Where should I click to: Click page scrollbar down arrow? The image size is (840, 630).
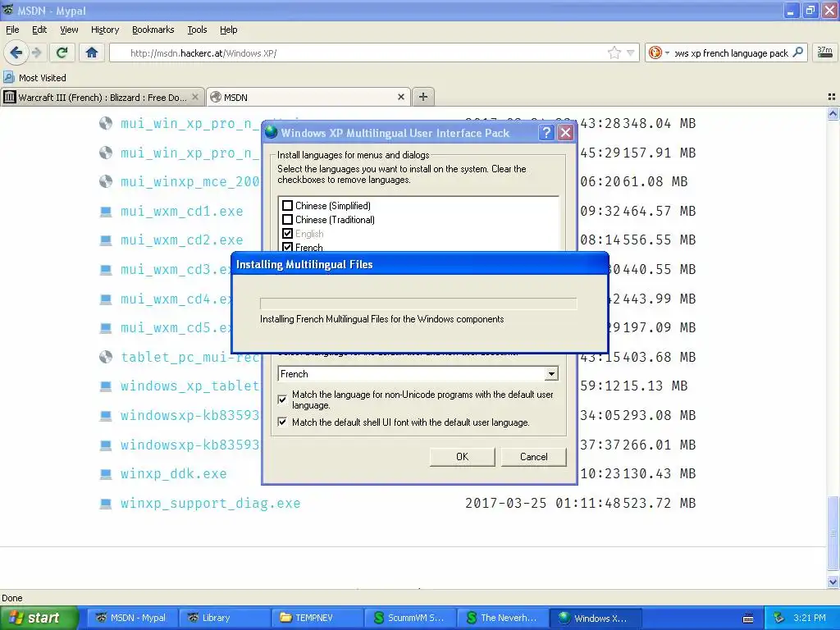(x=833, y=582)
